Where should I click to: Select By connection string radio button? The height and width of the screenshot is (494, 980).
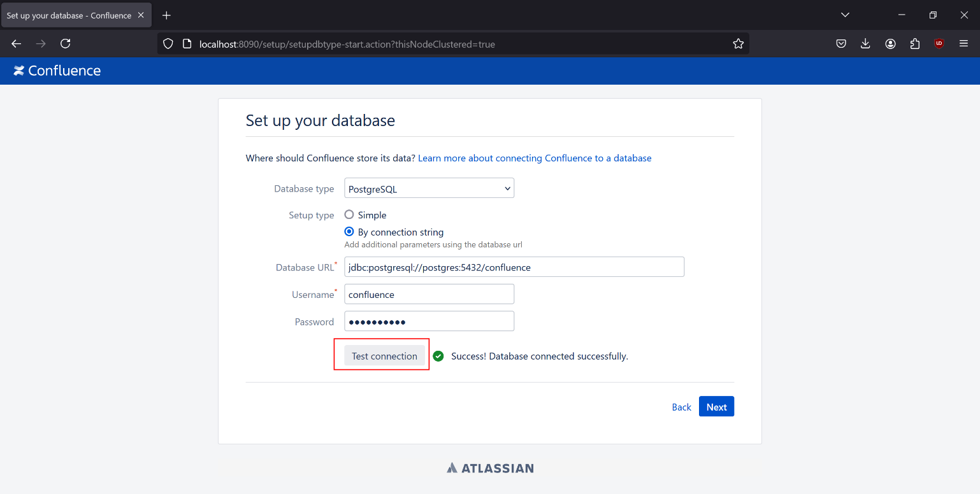coord(349,232)
